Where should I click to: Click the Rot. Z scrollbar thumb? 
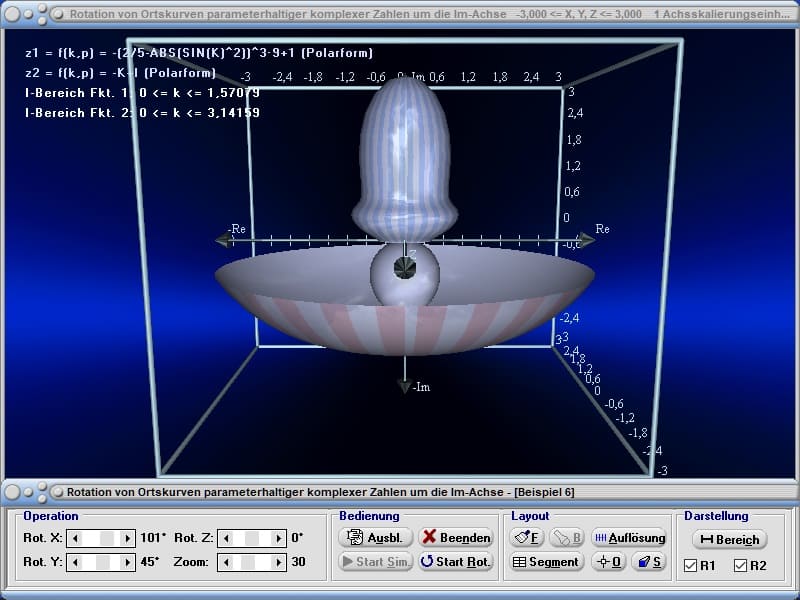coord(252,538)
